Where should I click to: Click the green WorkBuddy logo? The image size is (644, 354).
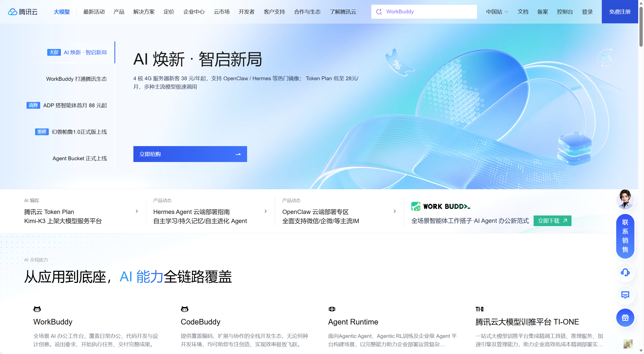441,206
